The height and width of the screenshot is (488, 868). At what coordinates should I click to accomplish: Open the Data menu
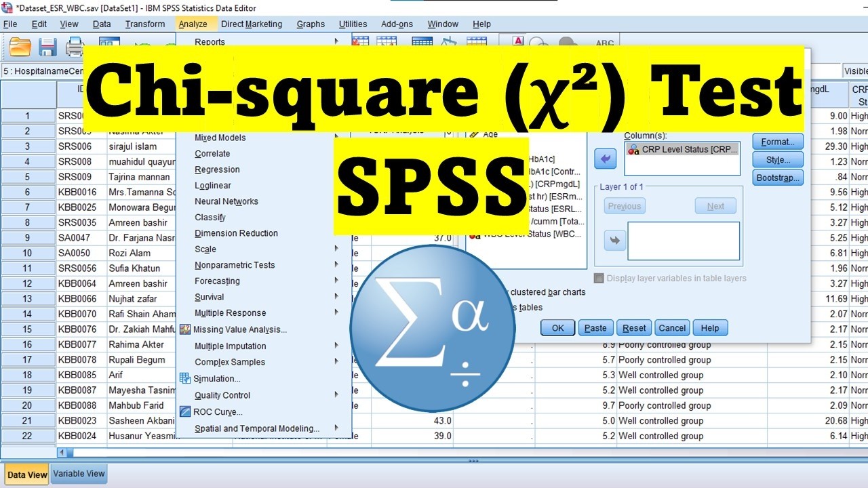coord(102,24)
